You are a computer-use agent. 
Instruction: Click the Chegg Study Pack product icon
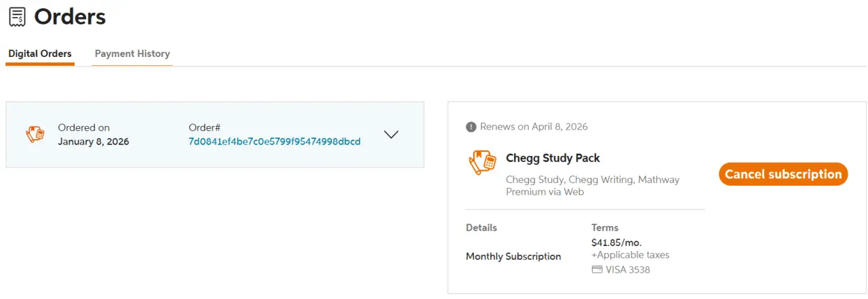click(482, 163)
